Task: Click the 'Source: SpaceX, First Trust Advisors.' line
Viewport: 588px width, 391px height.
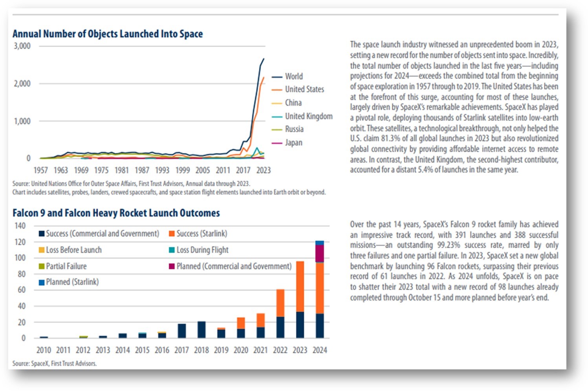Action: click(54, 363)
